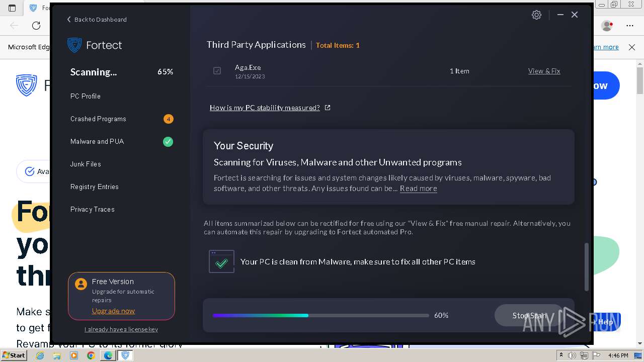The width and height of the screenshot is (644, 362).
Task: Click Upgrade now link
Action: click(113, 311)
